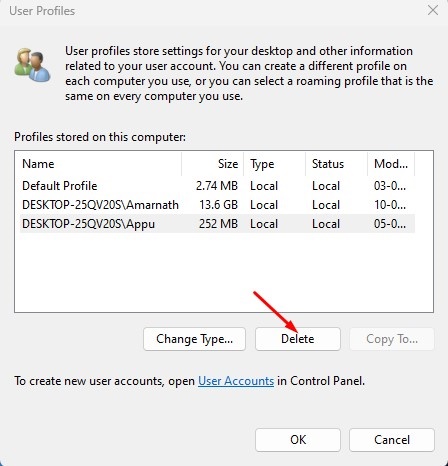Open the User Accounts link
The height and width of the screenshot is (466, 448).
(x=236, y=381)
